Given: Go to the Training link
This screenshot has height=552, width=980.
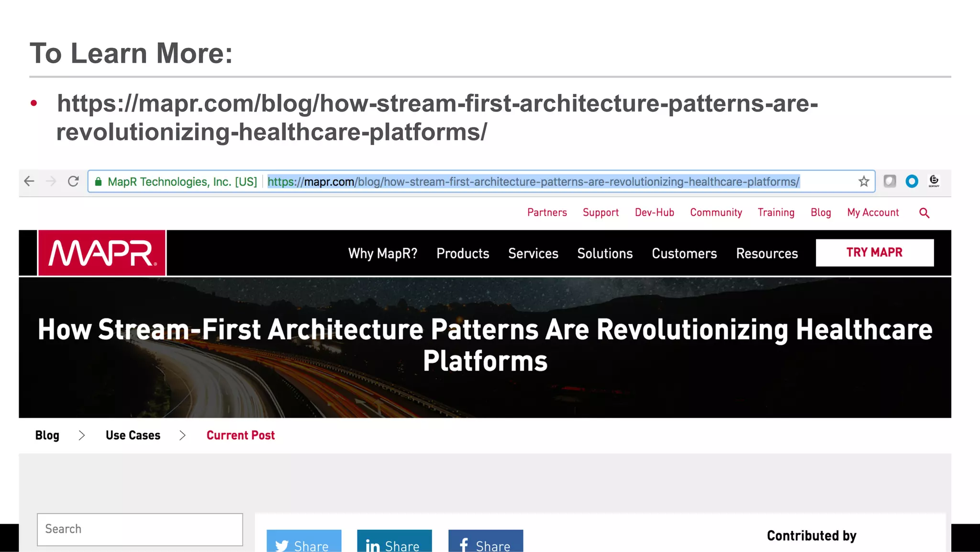Looking at the screenshot, I should [x=776, y=213].
